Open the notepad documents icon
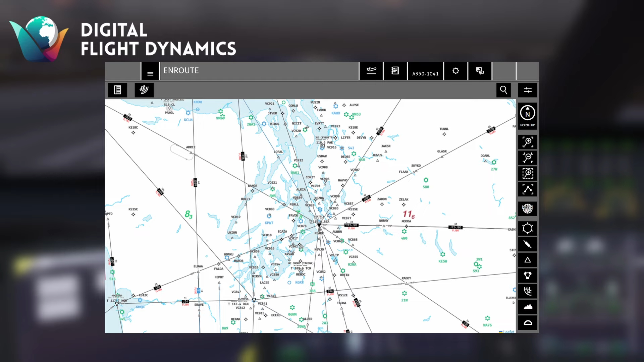The image size is (644, 362). coord(395,71)
